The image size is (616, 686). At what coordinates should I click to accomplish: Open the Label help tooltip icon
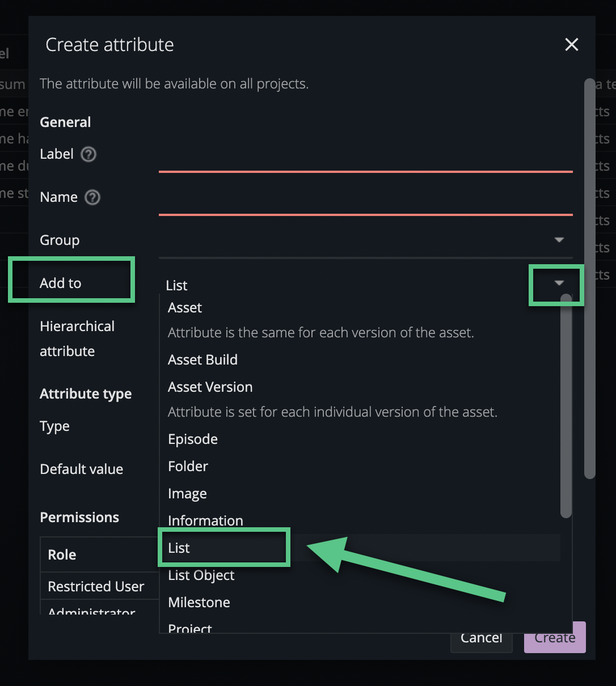pos(88,154)
